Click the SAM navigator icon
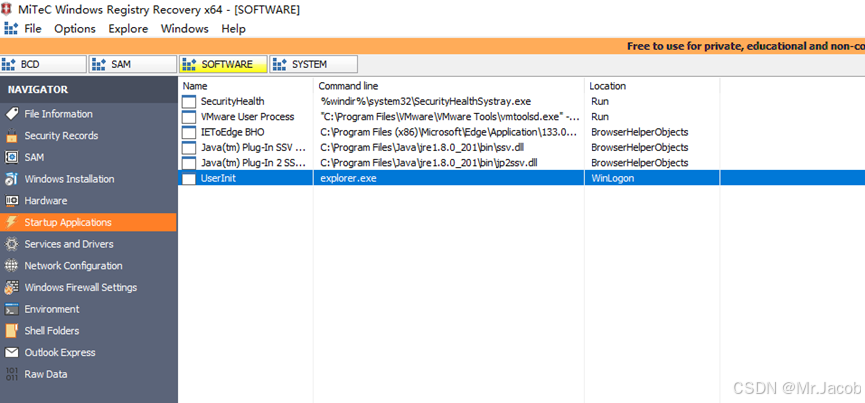Image resolution: width=865 pixels, height=403 pixels. [12, 158]
